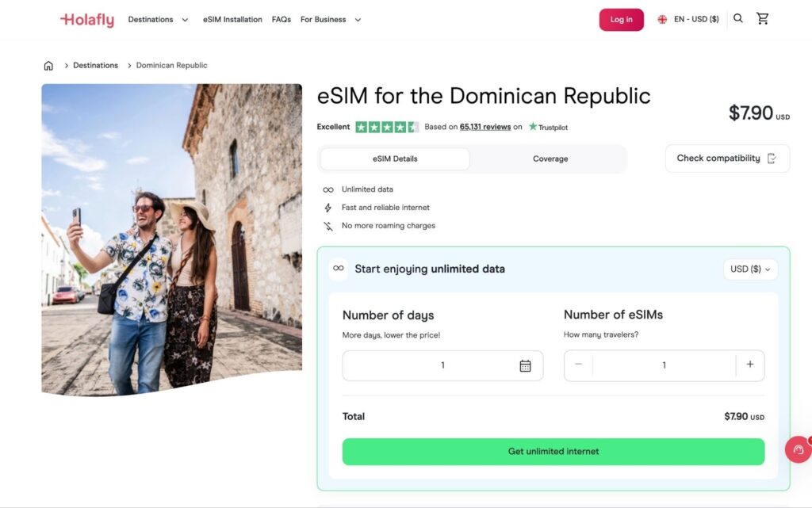
Task: Click Check compatibility button
Action: tap(726, 159)
